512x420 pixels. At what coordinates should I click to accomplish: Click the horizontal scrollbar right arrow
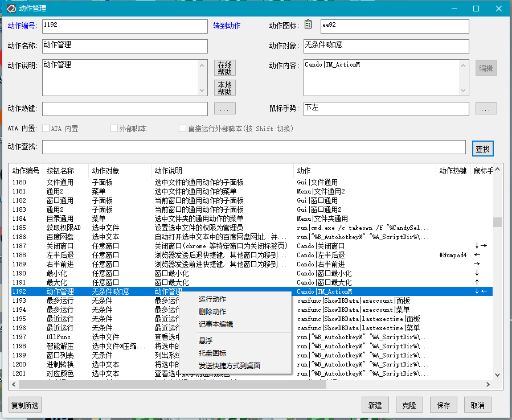click(488, 384)
